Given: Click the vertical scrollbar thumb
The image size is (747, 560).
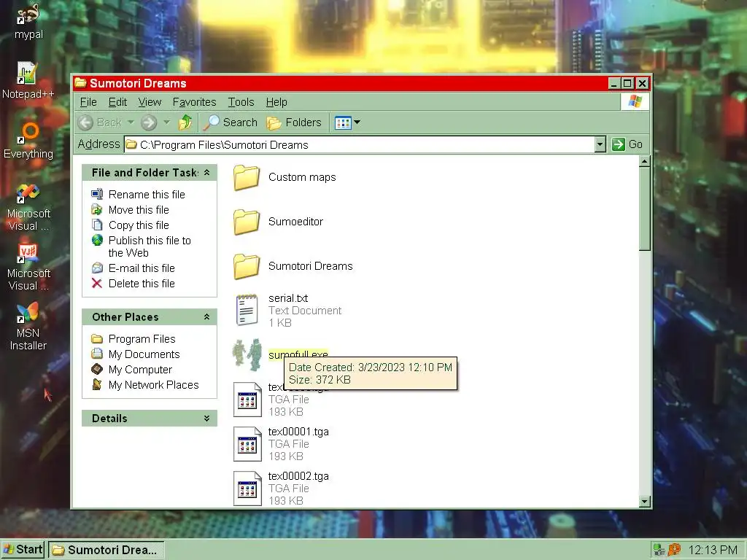Looking at the screenshot, I should click(x=645, y=209).
